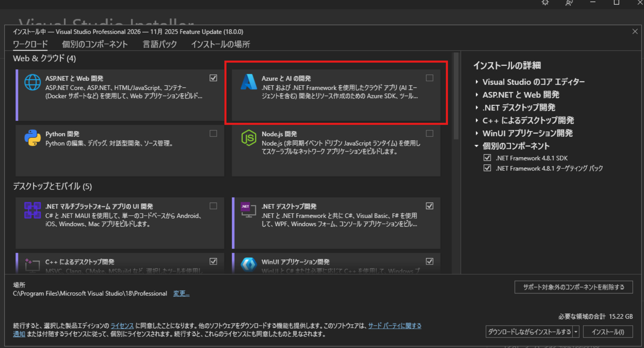Image resolution: width=644 pixels, height=348 pixels.
Task: Expand ASP.NET と Web 開発 in install details
Action: click(477, 95)
